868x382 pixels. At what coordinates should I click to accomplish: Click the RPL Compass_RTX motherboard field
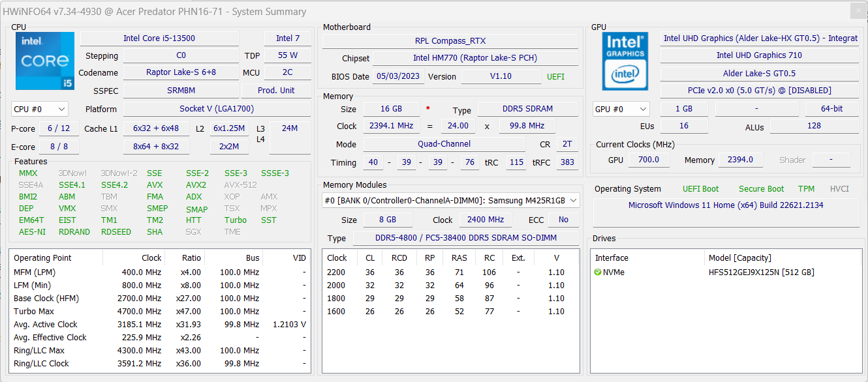(450, 41)
